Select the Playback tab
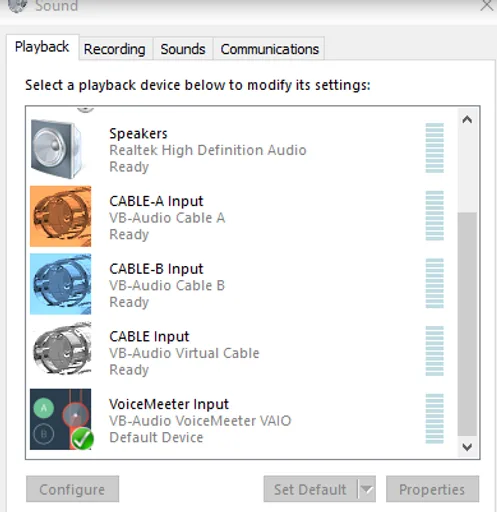 click(42, 47)
